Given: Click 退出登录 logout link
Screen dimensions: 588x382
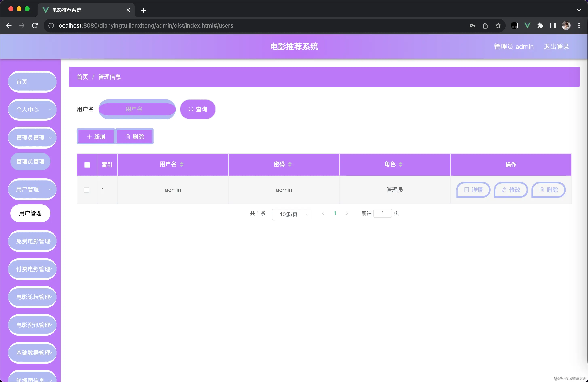Looking at the screenshot, I should (556, 47).
